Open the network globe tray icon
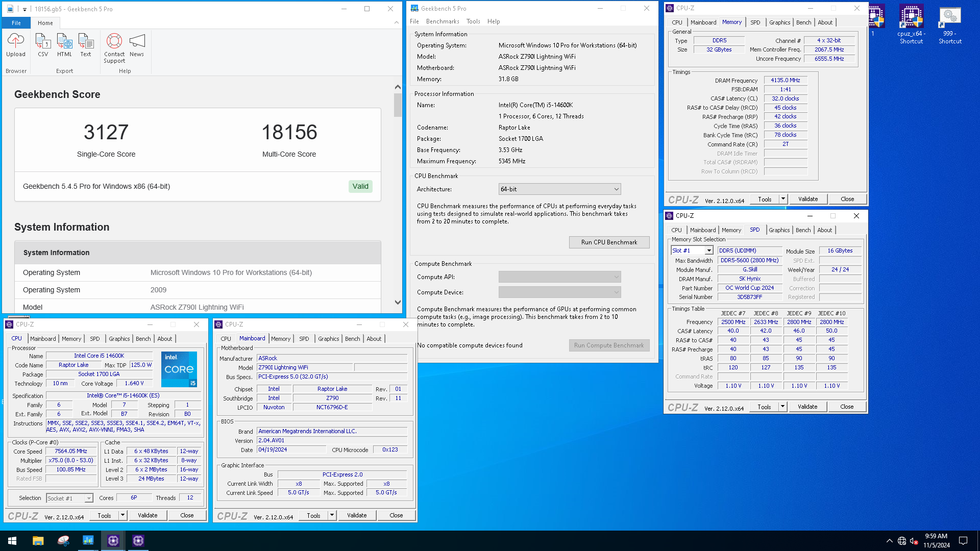This screenshot has width=980, height=551. click(x=902, y=541)
